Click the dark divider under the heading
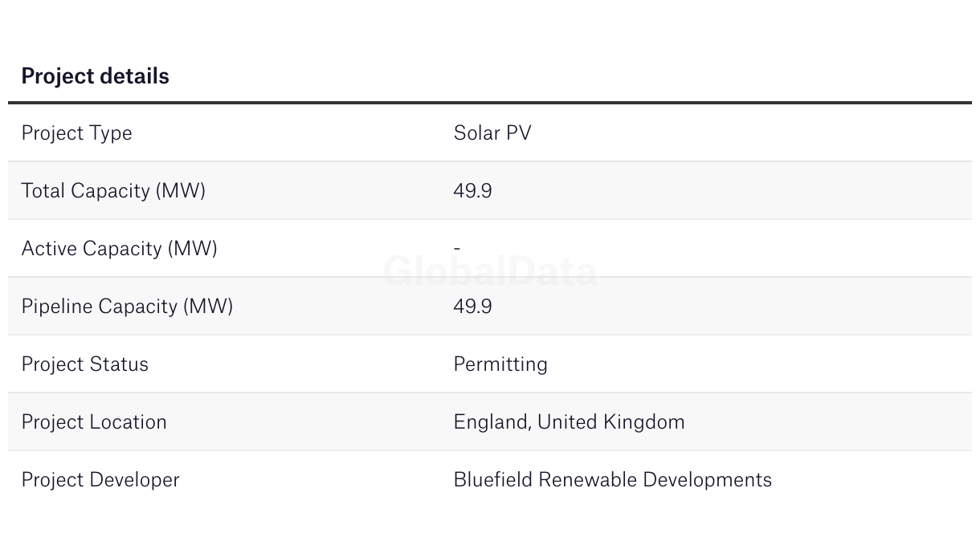 pos(490,103)
